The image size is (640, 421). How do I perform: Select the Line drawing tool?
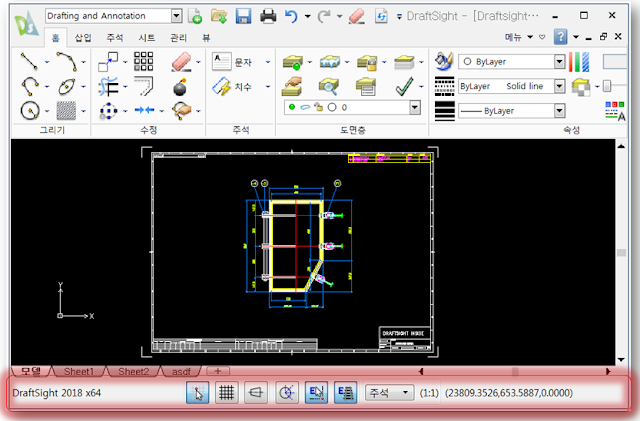29,62
